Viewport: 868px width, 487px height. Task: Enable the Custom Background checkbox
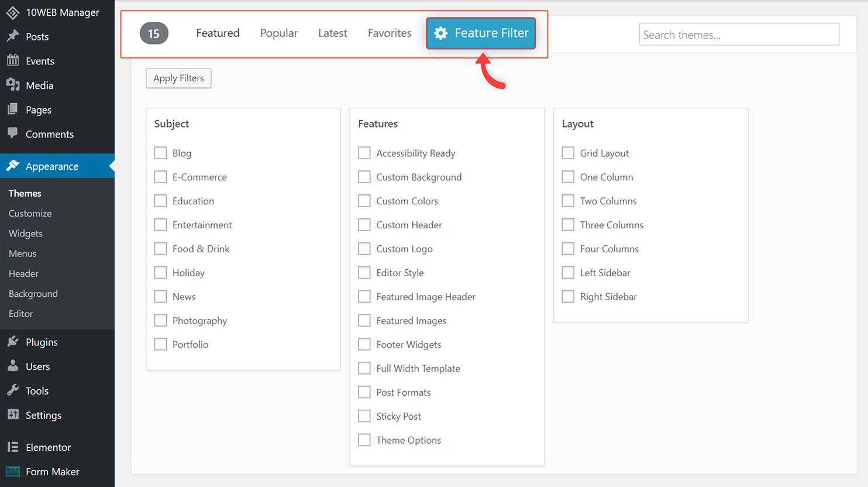point(364,177)
